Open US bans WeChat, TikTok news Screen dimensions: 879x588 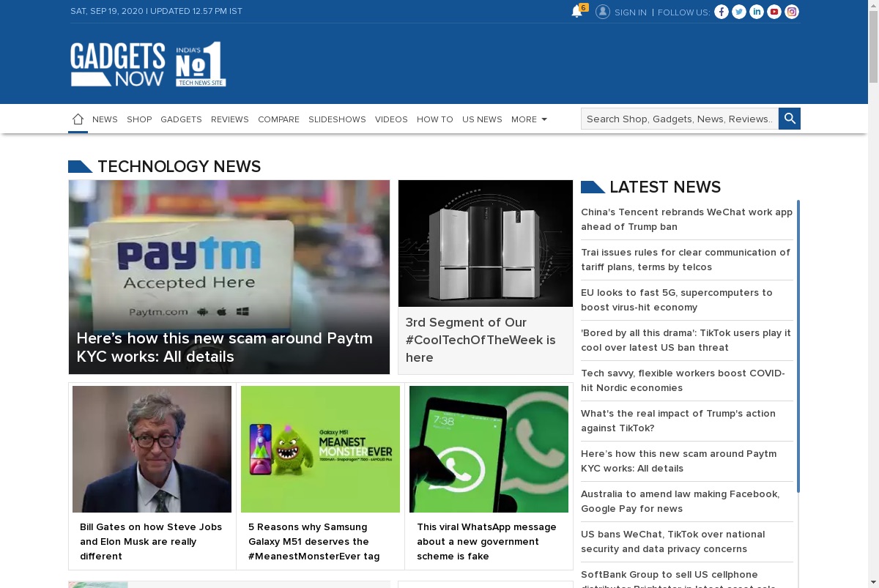tap(673, 541)
